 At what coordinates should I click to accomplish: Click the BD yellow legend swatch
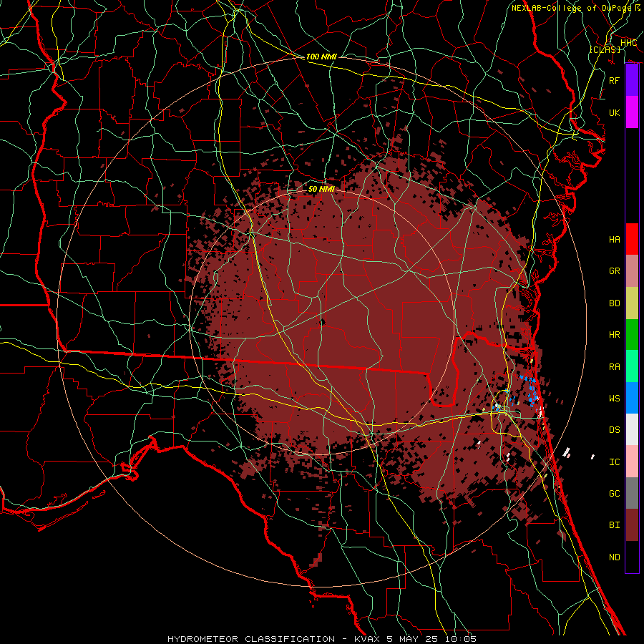pyautogui.click(x=632, y=303)
